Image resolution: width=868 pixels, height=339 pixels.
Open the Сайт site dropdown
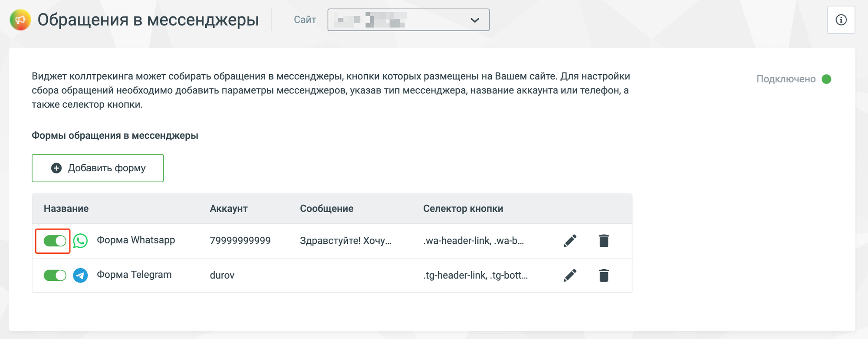click(x=408, y=20)
